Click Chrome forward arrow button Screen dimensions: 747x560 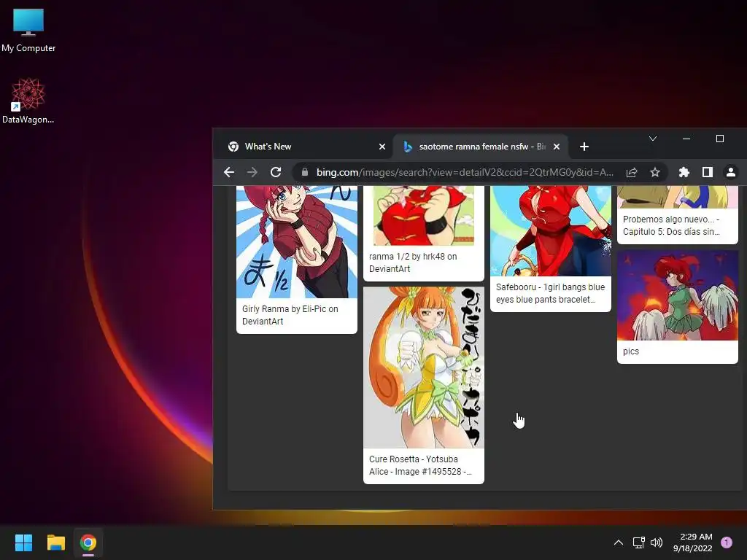(x=252, y=172)
